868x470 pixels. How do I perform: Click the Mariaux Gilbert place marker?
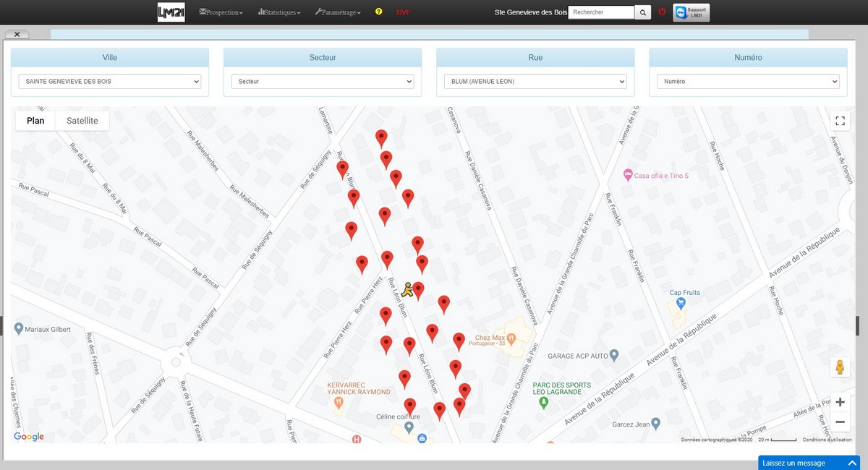[x=18, y=329]
